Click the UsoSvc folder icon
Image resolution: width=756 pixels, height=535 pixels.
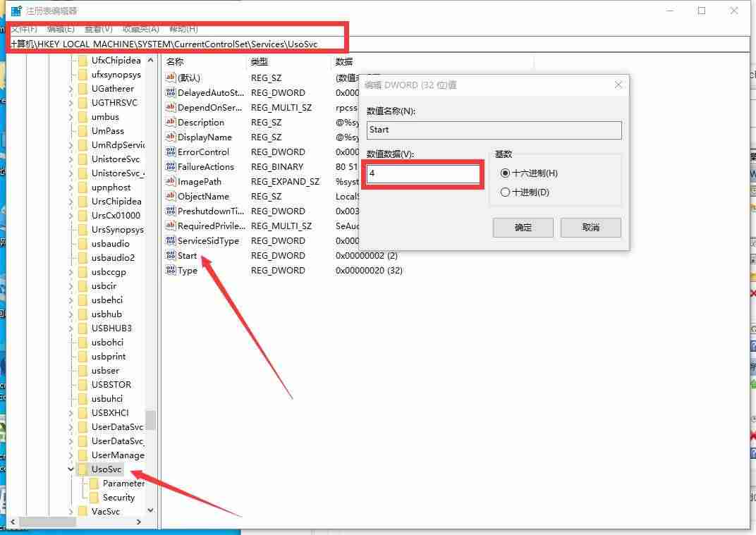pyautogui.click(x=83, y=469)
